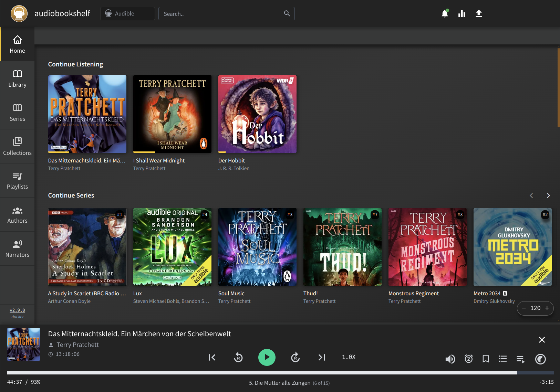Viewport: 560px width, 392px height.
Task: Click the v2.9.0 version link
Action: coord(17,310)
